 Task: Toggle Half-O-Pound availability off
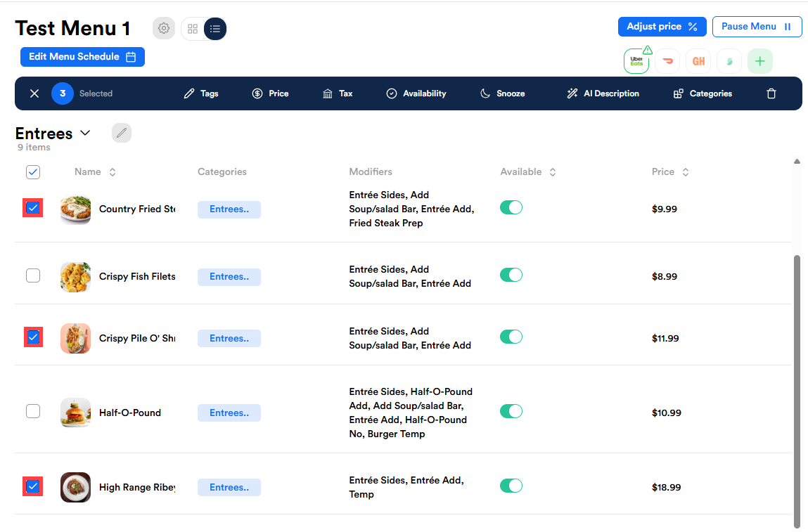point(511,411)
